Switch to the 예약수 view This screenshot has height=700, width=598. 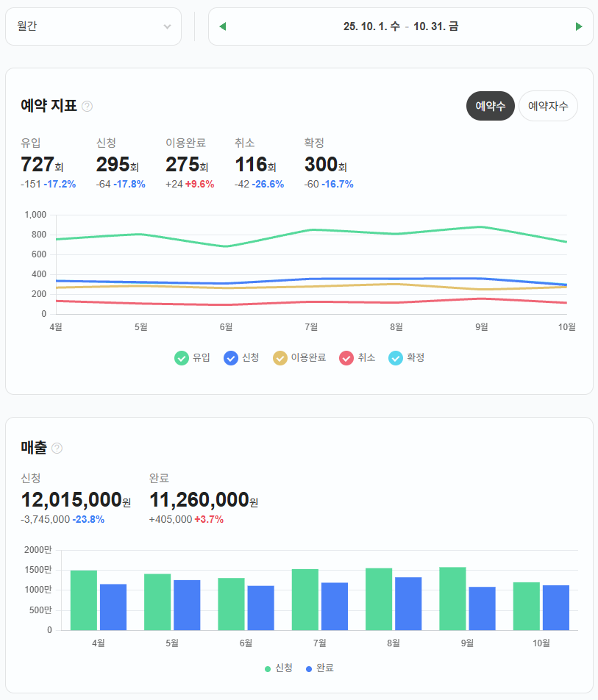pos(490,105)
